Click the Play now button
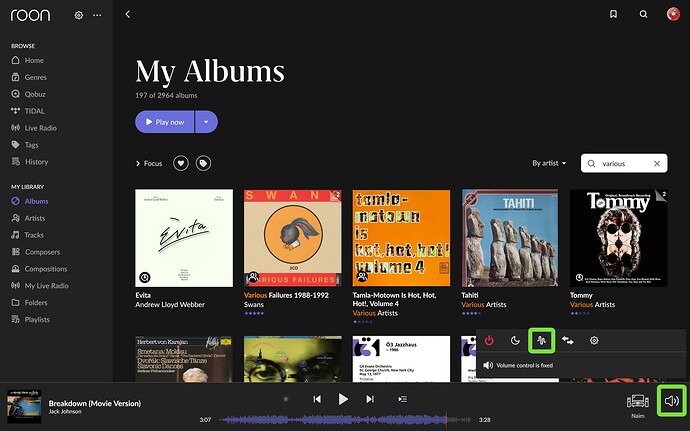 point(165,122)
